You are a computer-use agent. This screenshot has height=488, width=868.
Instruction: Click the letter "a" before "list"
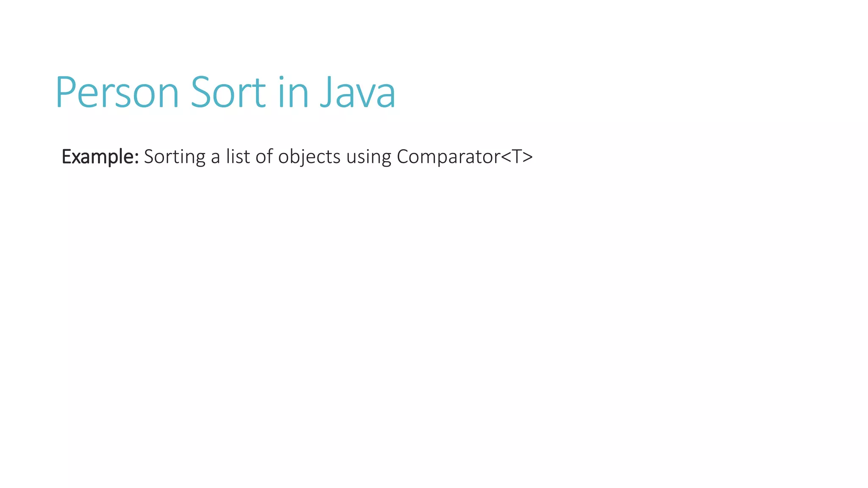[x=216, y=158]
